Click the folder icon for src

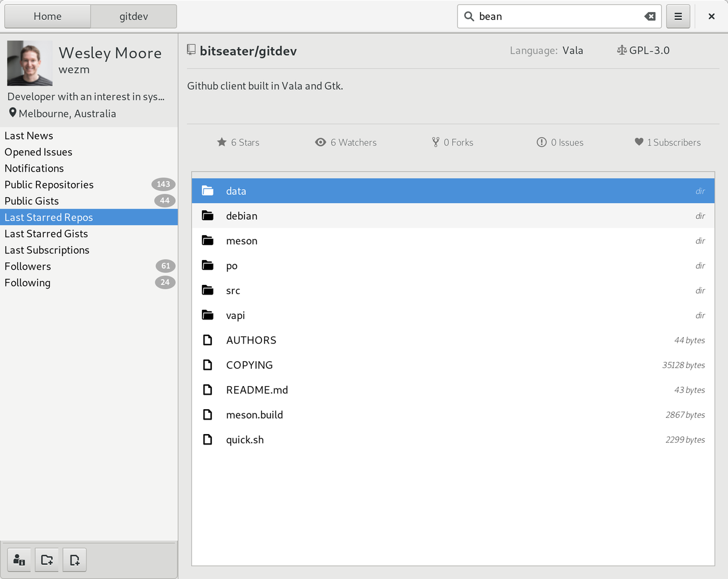[x=207, y=290]
